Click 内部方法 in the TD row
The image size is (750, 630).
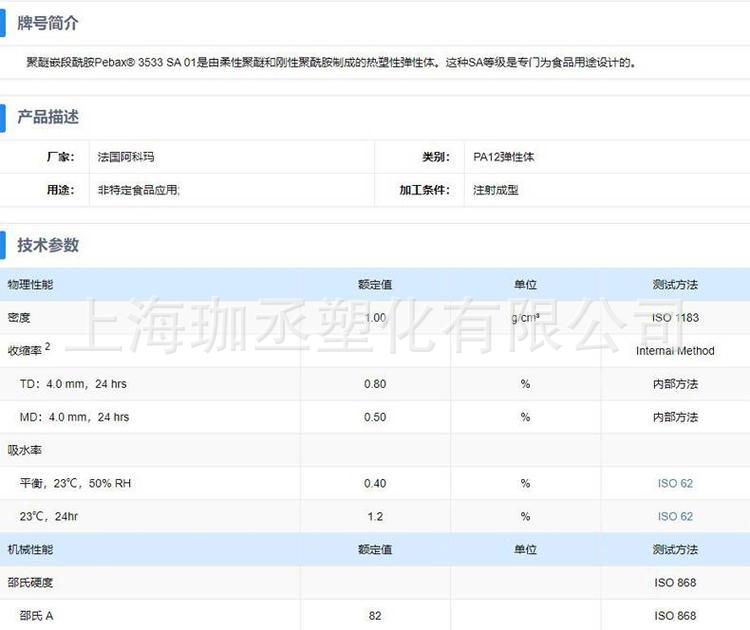(x=675, y=384)
